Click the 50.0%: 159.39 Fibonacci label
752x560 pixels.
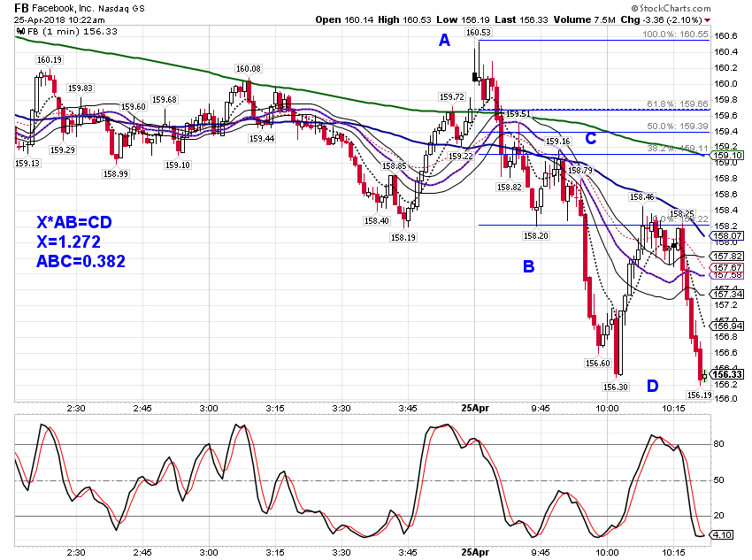pyautogui.click(x=677, y=127)
